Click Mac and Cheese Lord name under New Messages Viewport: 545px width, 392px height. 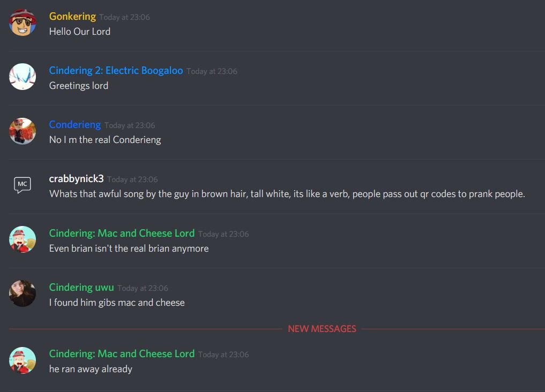click(x=122, y=354)
